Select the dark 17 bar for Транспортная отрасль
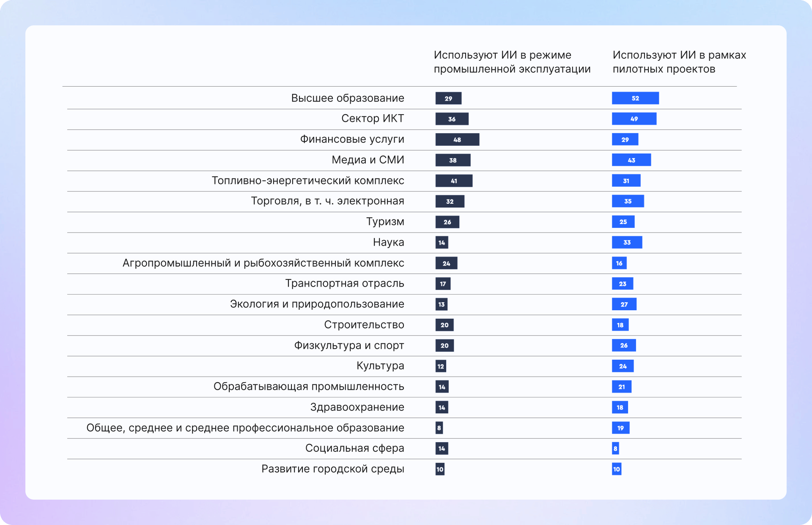 443,284
